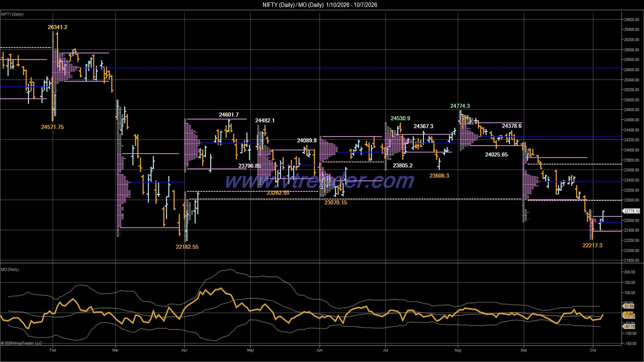Click the MO upper band value 31.59

(x=629, y=306)
